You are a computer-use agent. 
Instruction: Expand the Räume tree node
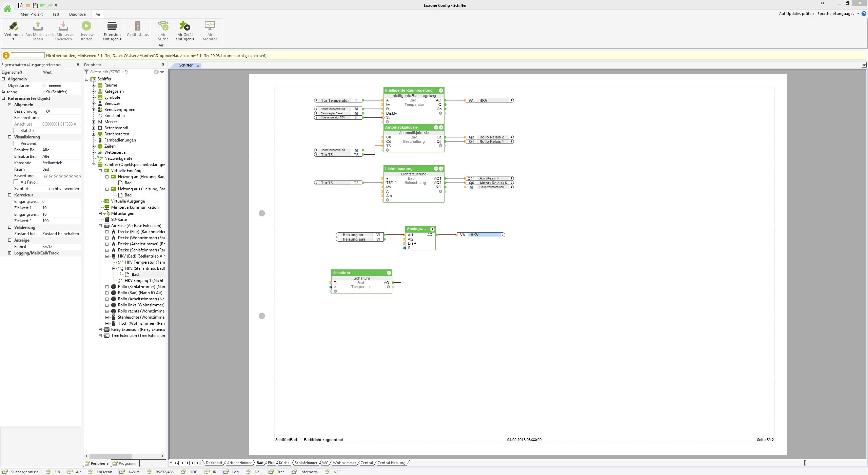coord(94,85)
